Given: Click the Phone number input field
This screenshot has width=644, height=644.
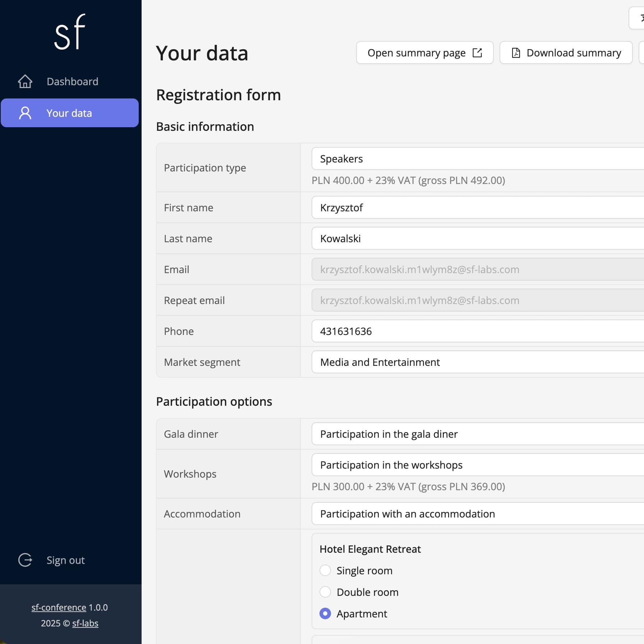Looking at the screenshot, I should 467,331.
